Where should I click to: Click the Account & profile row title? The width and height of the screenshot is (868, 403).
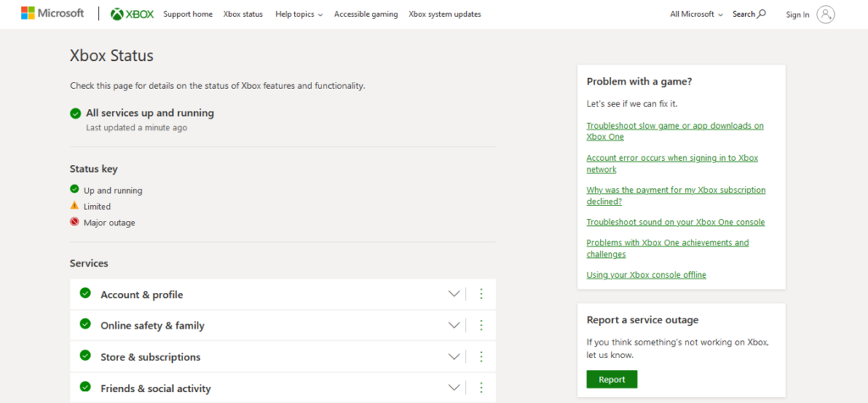142,295
